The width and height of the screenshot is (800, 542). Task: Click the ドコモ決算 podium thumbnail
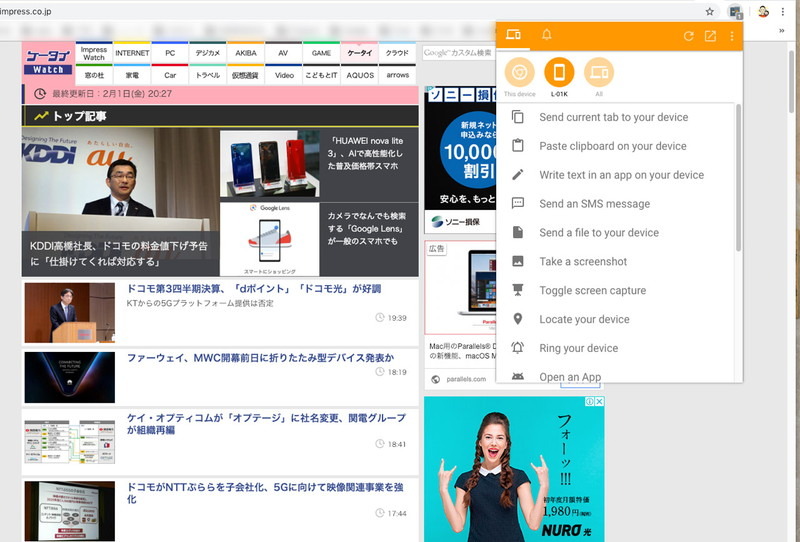pyautogui.click(x=70, y=313)
